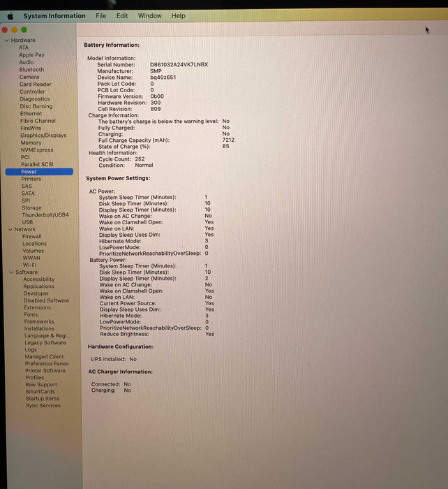
Task: Select Memory in the sidebar
Action: (x=31, y=143)
